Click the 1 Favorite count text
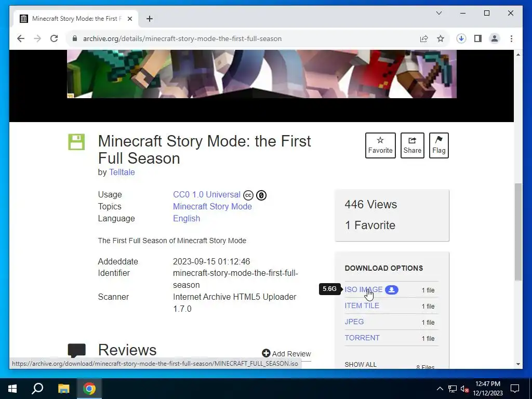The height and width of the screenshot is (399, 532). click(370, 225)
